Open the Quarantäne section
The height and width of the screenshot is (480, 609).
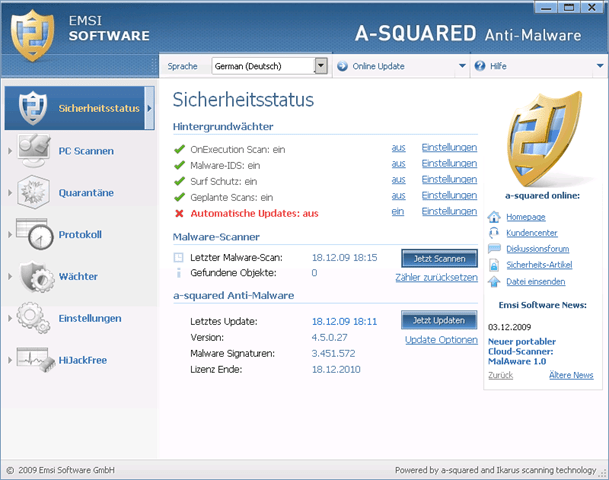tap(86, 193)
